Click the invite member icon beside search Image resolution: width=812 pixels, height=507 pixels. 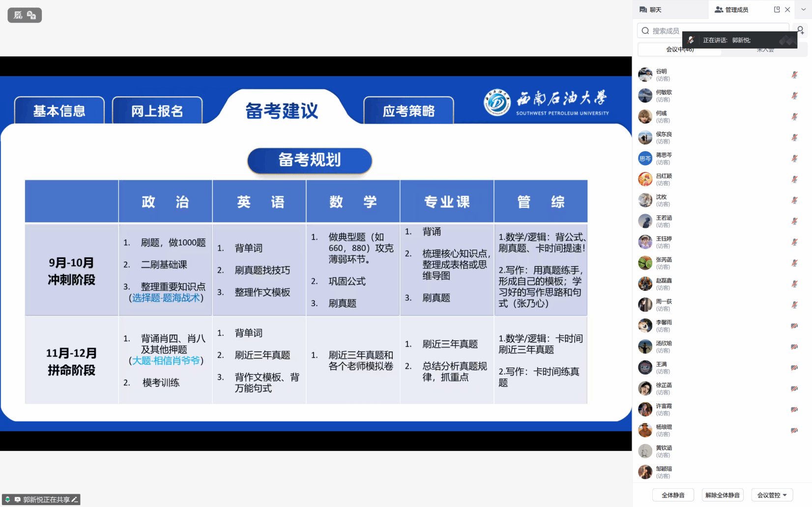point(801,30)
